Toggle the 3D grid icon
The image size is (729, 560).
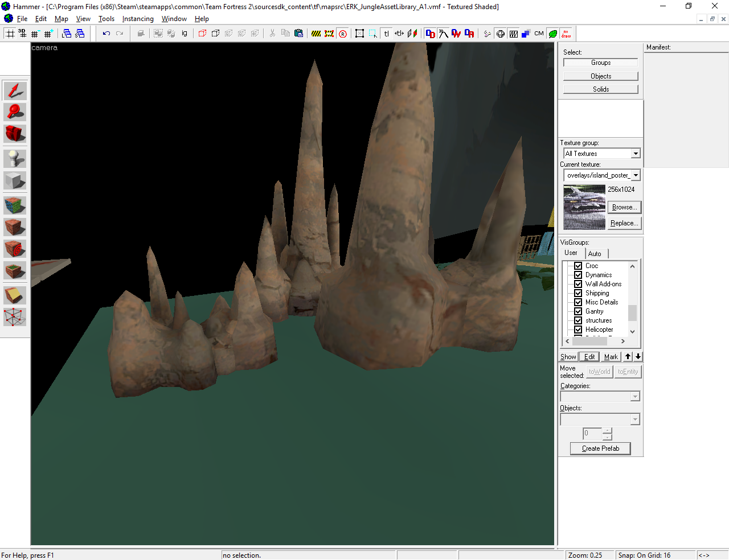coord(22,34)
